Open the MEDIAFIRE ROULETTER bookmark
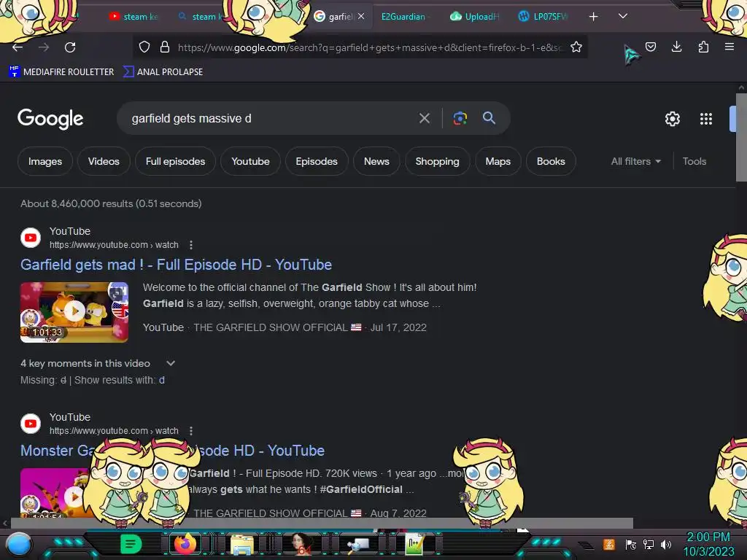Screen dimensions: 747x560 point(61,72)
